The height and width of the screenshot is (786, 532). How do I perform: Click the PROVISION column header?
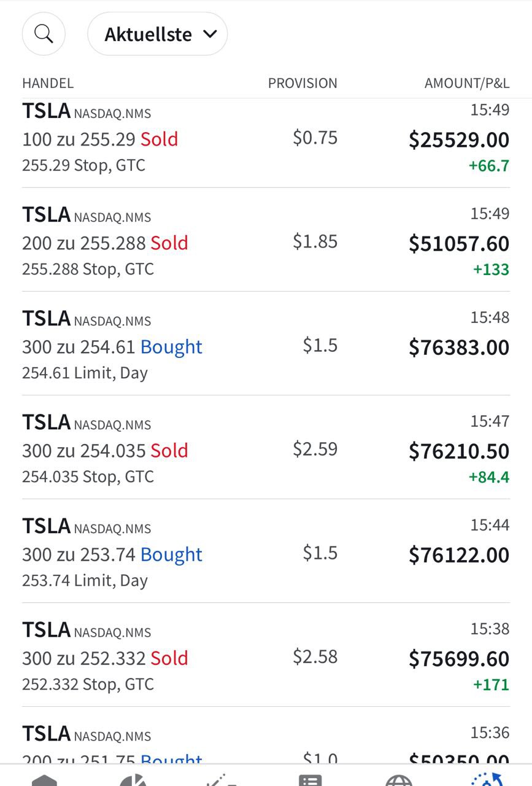[303, 84]
